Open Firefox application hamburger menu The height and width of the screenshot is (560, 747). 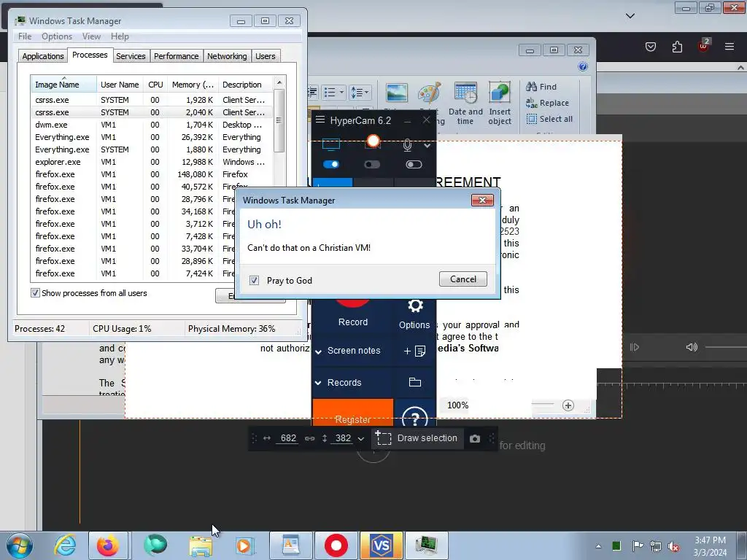tap(729, 47)
